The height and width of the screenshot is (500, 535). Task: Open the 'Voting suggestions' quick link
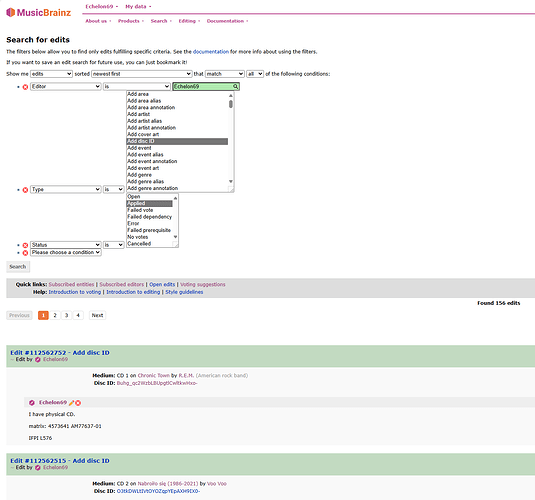click(x=203, y=284)
